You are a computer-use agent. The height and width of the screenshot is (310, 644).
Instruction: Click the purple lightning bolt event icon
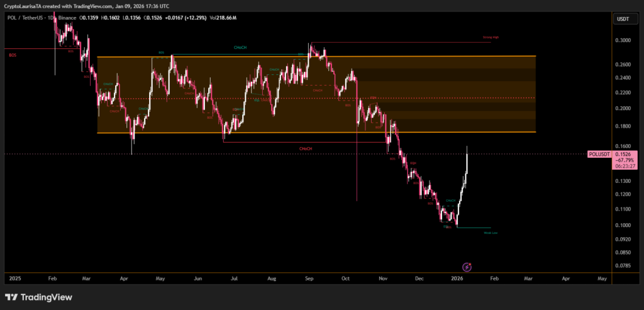467,267
